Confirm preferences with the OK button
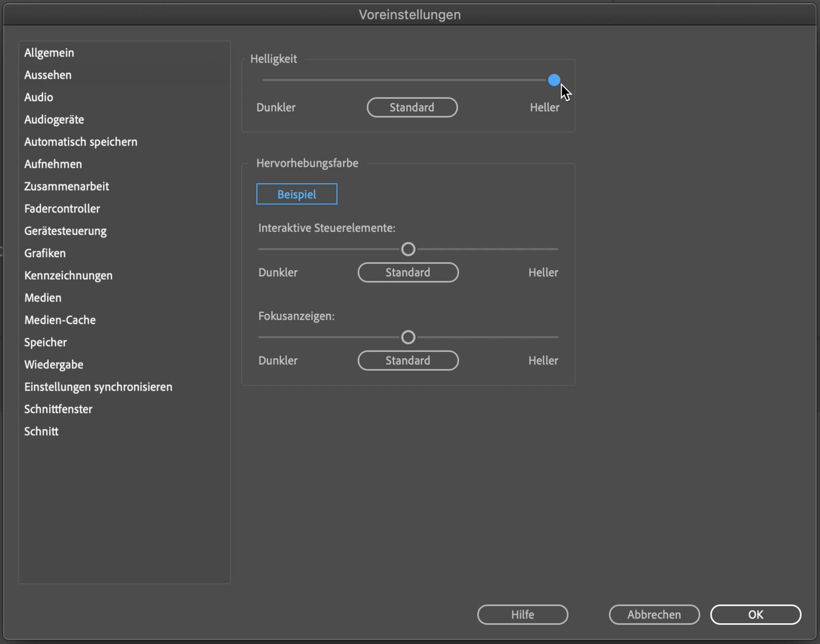 755,615
